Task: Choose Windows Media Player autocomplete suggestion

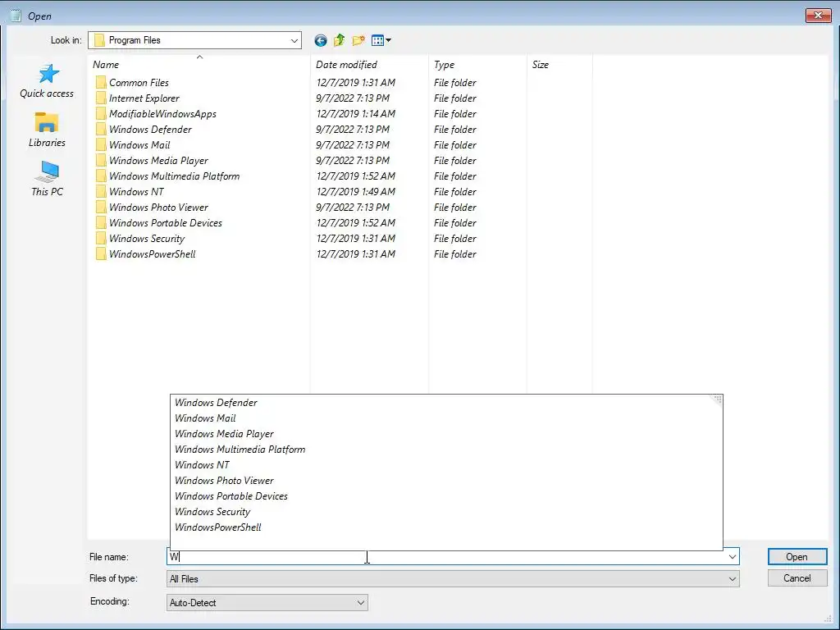Action: point(446,434)
